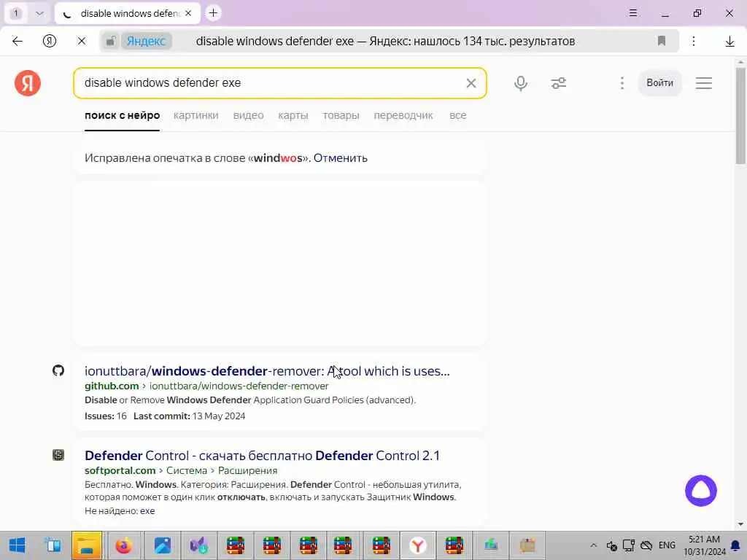The image size is (747, 560).
Task: Click the softportal.com green URL
Action: [x=120, y=470]
